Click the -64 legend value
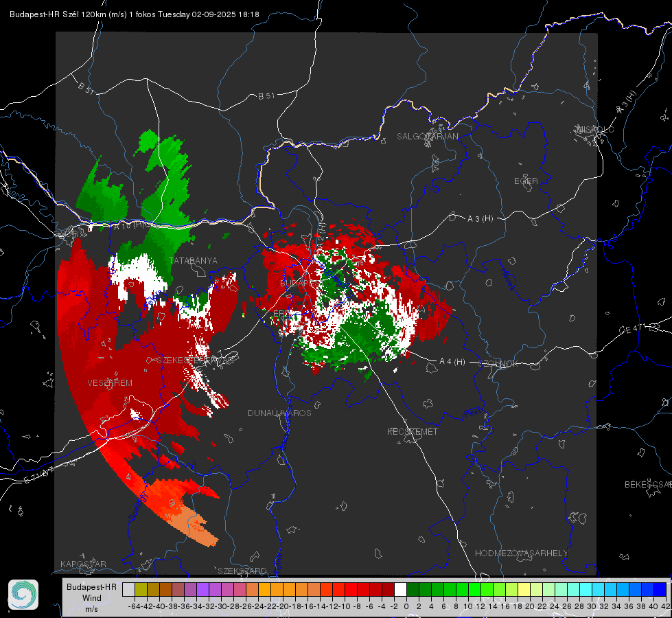672x618 pixels. [x=135, y=606]
